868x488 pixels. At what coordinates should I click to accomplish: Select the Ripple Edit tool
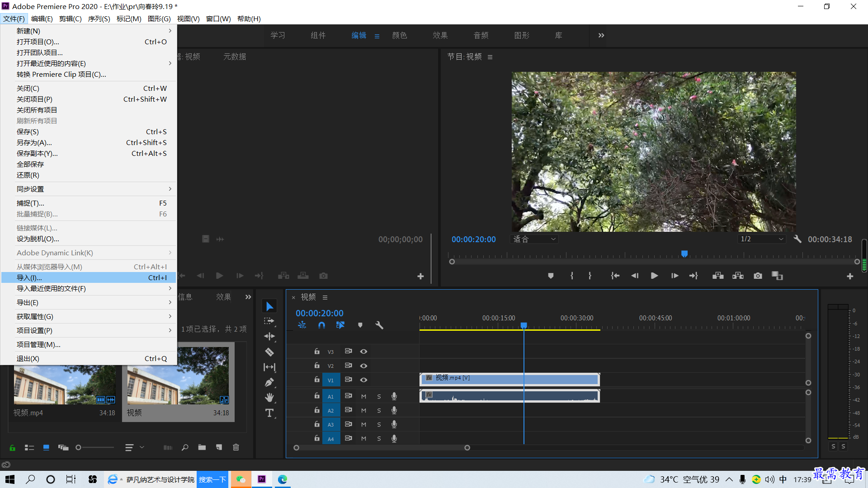click(269, 337)
